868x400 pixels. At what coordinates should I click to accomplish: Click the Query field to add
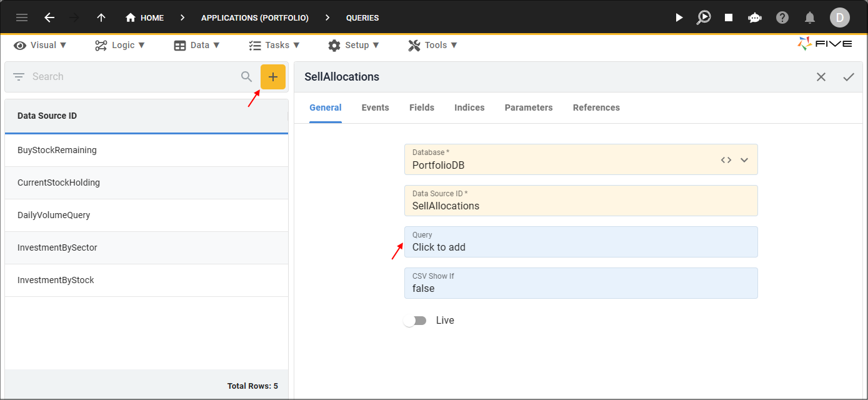coord(581,242)
